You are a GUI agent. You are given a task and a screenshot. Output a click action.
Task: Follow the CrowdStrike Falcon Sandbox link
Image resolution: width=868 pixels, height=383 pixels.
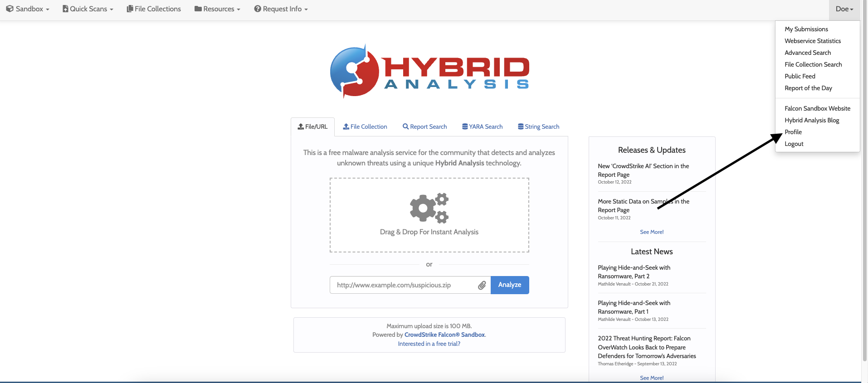[x=444, y=335]
